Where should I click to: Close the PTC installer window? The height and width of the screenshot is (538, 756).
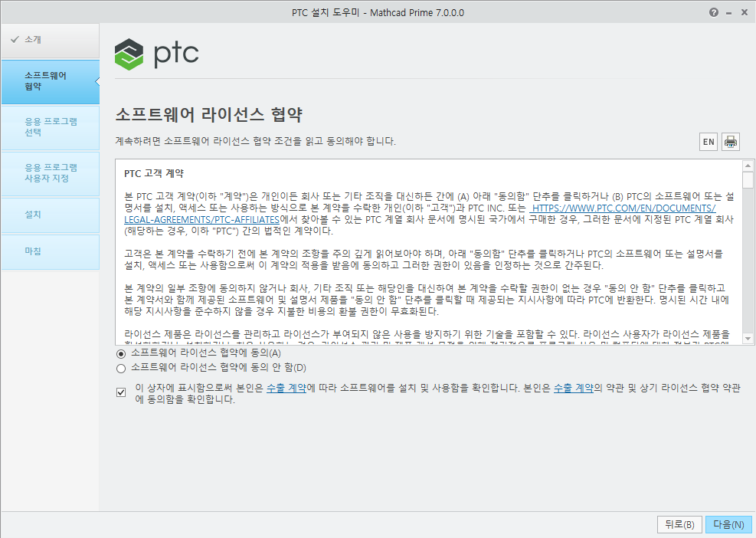(745, 12)
